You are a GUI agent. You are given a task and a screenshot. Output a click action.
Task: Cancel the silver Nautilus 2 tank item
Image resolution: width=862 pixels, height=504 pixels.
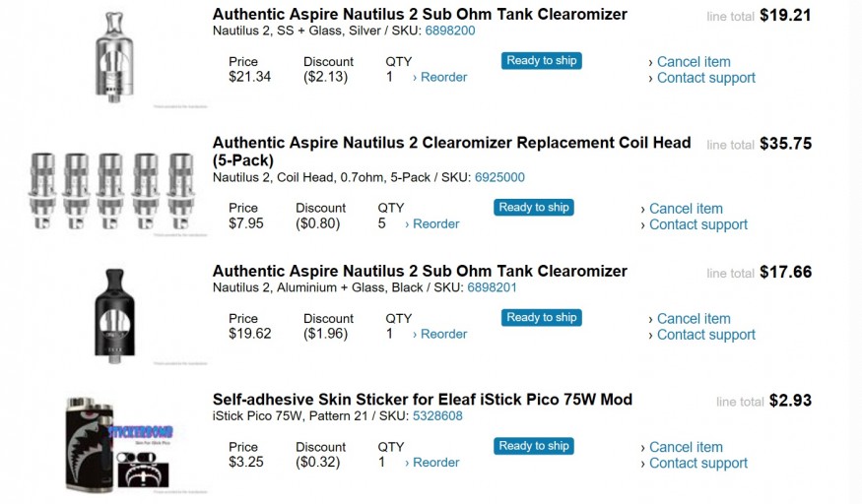pos(694,62)
